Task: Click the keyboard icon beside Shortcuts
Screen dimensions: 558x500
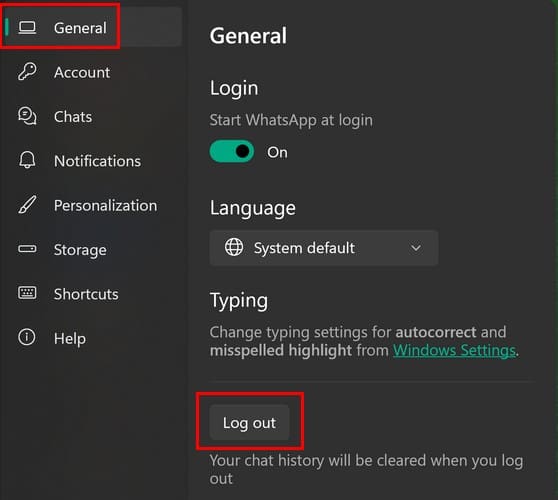Action: pos(27,293)
